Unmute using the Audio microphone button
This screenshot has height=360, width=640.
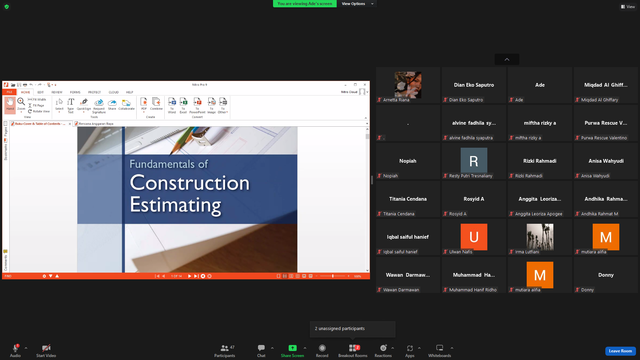click(15, 350)
